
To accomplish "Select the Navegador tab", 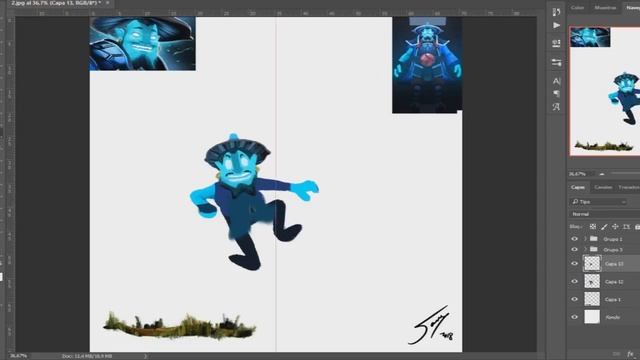I will coord(633,7).
